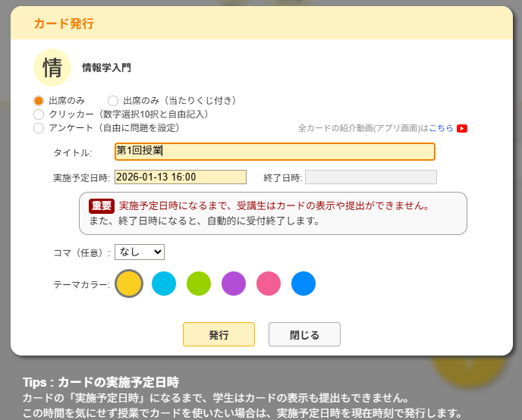522x420 pixels.
Task: Select 出席のみ（当たりくじ付き）radio option
Action: click(x=113, y=100)
